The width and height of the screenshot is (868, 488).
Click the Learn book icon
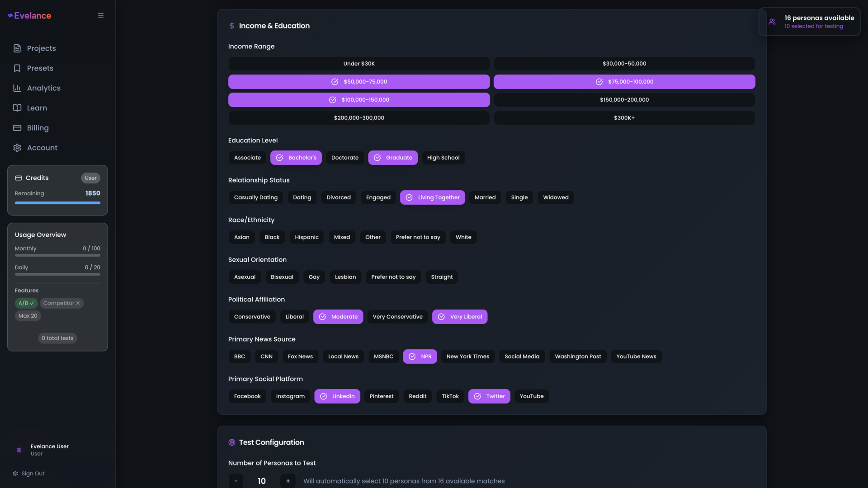17,108
